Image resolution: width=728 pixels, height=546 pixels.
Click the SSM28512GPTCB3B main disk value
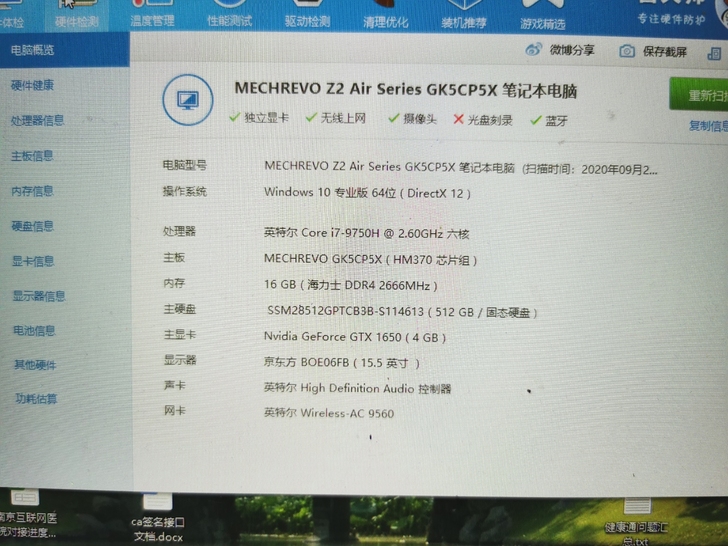tap(402, 312)
